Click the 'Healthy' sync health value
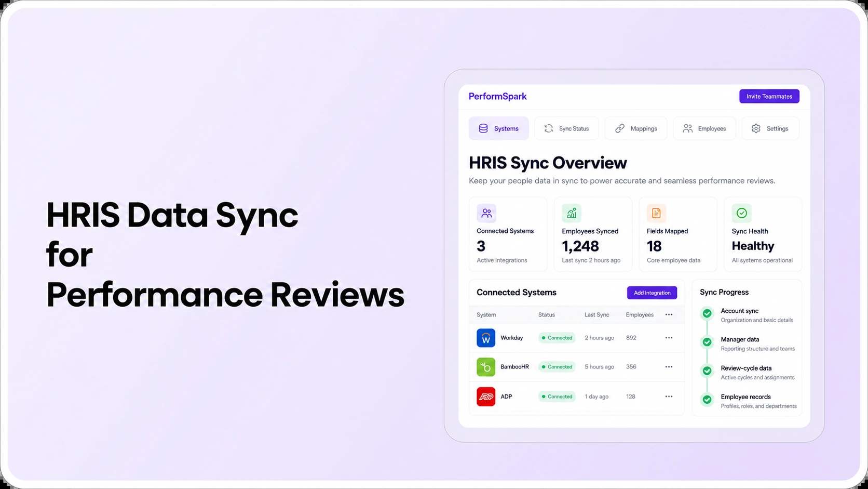The width and height of the screenshot is (868, 489). [753, 246]
